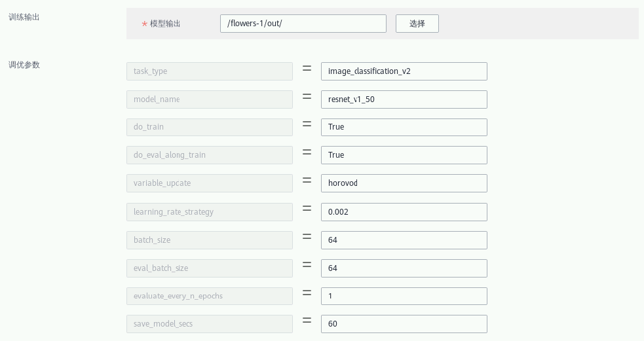
Task: Click the task_type value field
Action: tap(404, 71)
